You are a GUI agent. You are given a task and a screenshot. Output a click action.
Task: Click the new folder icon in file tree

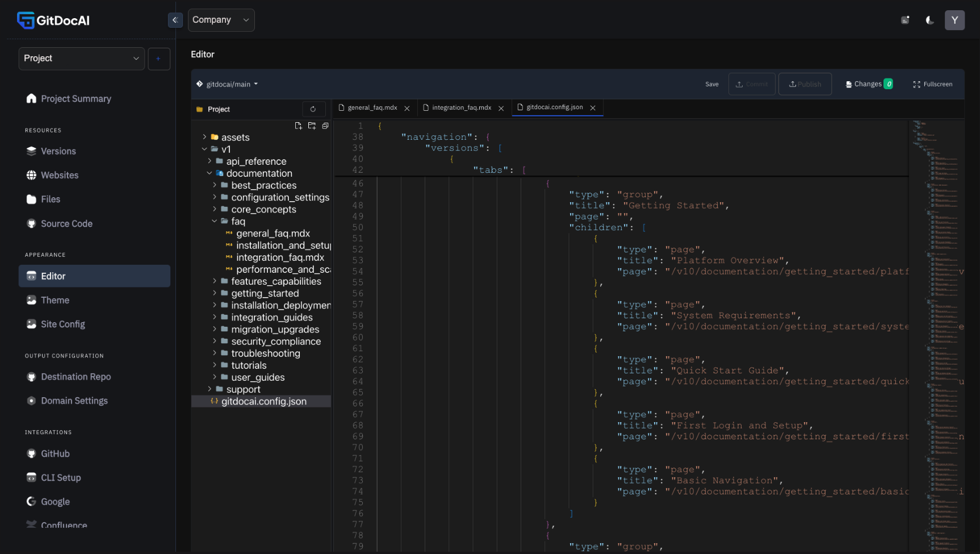[312, 126]
